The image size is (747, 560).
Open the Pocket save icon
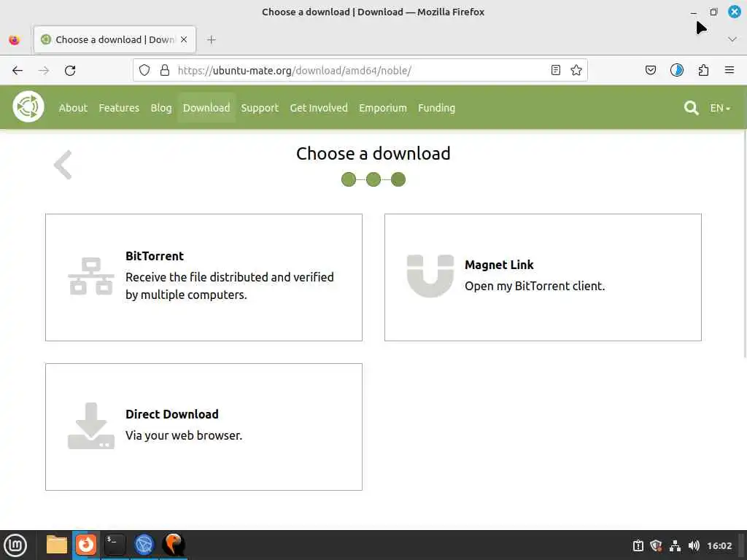pyautogui.click(x=650, y=71)
